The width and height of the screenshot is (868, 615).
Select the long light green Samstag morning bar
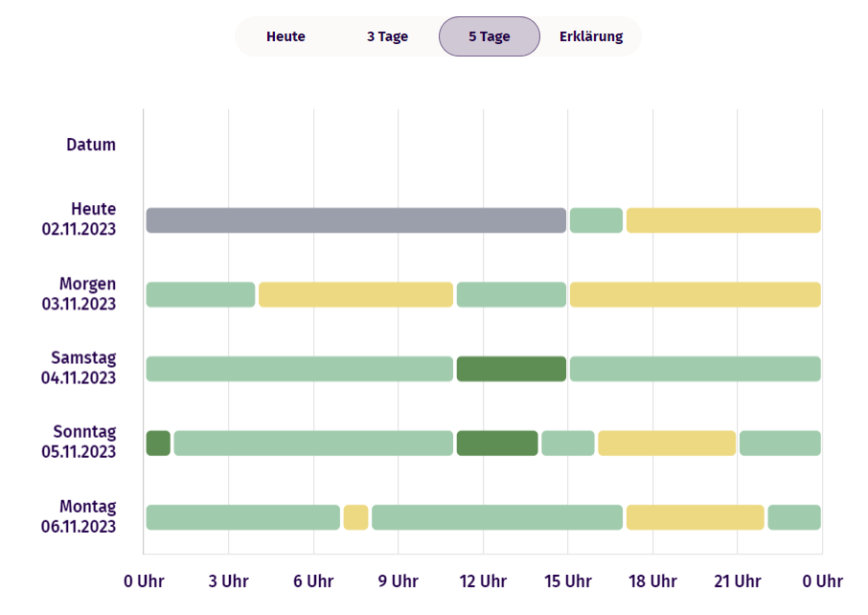(299, 369)
